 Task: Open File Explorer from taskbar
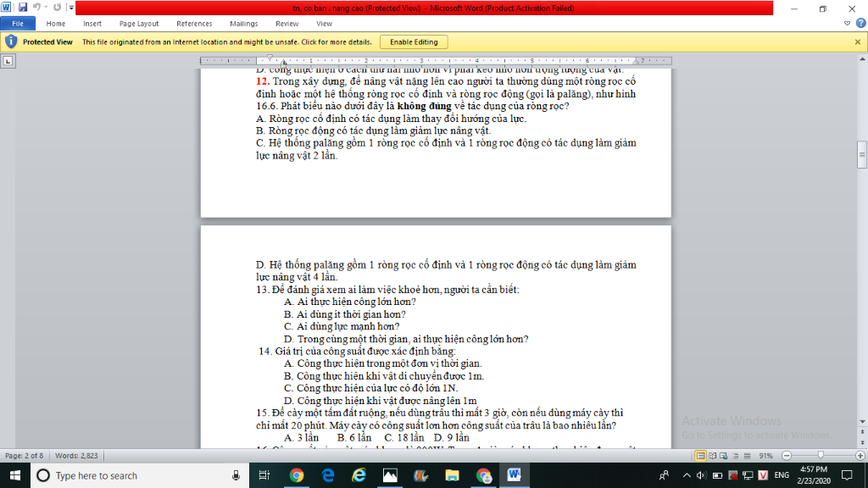(452, 475)
